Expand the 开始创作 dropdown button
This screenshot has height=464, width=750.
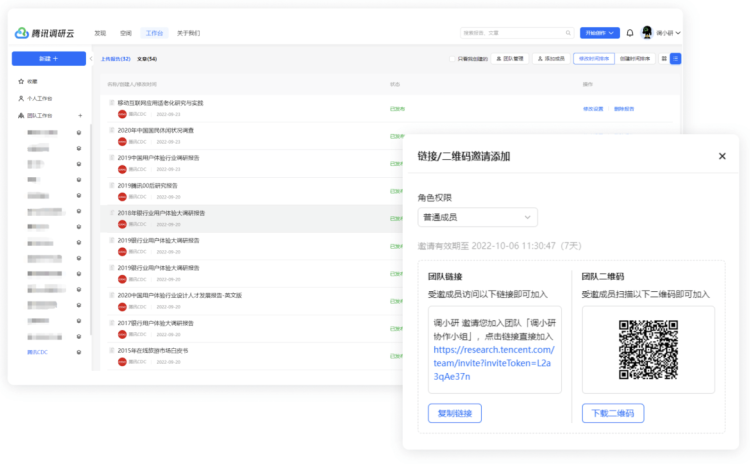point(599,33)
